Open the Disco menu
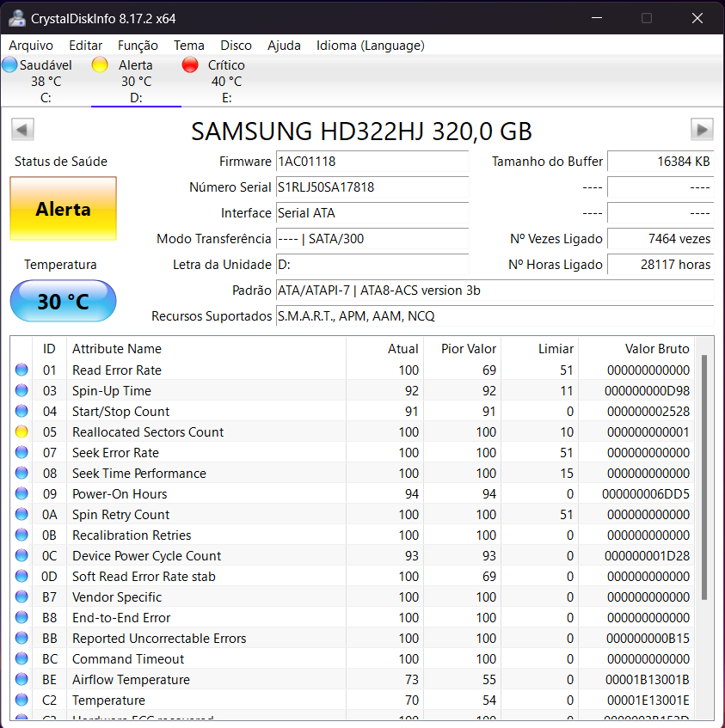This screenshot has height=728, width=725. 236,46
